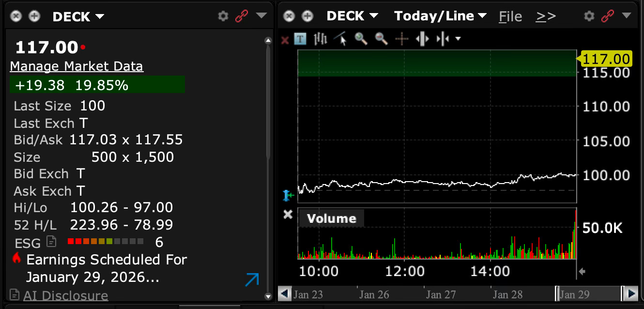Screen dimensions: 644x309
Task: Click the large 117.00 last price
Action: click(46, 47)
